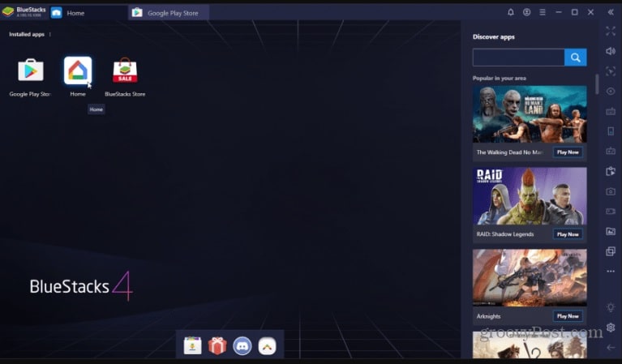Click the "Installed apps" heading
Viewport: 622px width, 364px height.
click(x=27, y=34)
